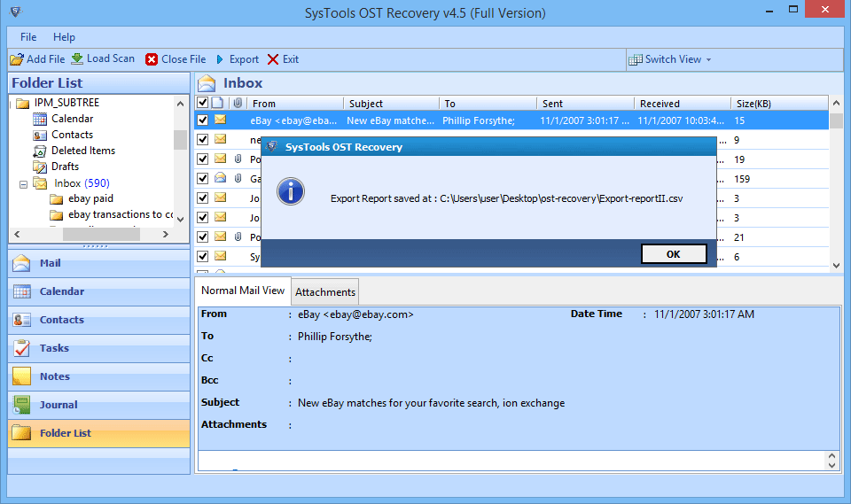Screen dimensions: 851x504
Task: Click the red Close File icon
Action: 152,59
